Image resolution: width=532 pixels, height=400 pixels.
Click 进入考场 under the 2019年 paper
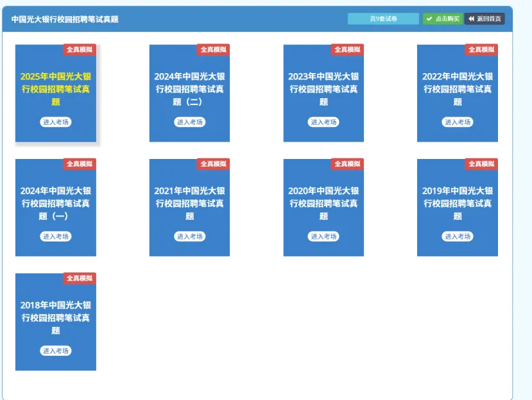click(458, 237)
